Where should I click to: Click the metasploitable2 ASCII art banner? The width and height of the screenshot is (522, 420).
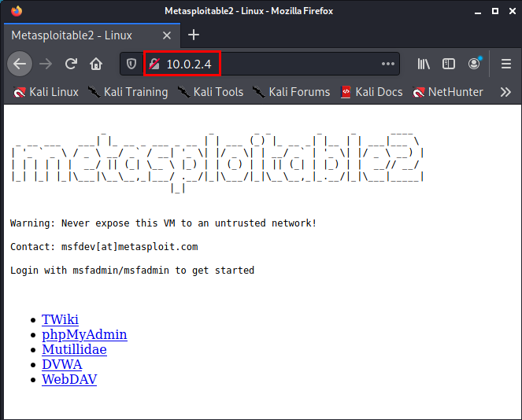pyautogui.click(x=217, y=162)
